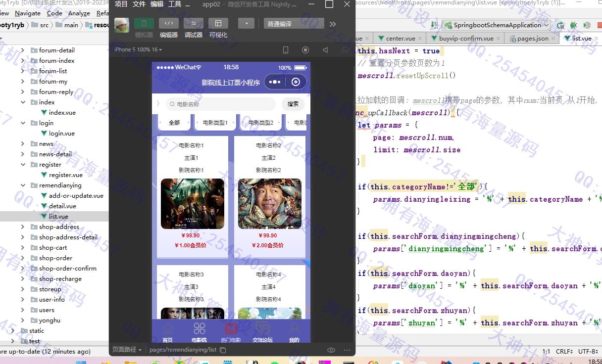Change CRLF line separator in status bar
602x364 pixels.
pos(564,351)
